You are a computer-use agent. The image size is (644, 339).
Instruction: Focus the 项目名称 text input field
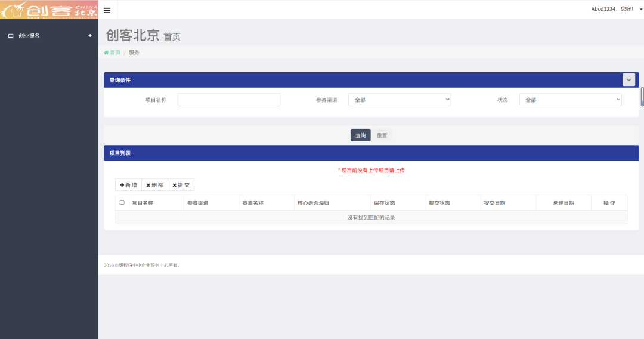228,100
